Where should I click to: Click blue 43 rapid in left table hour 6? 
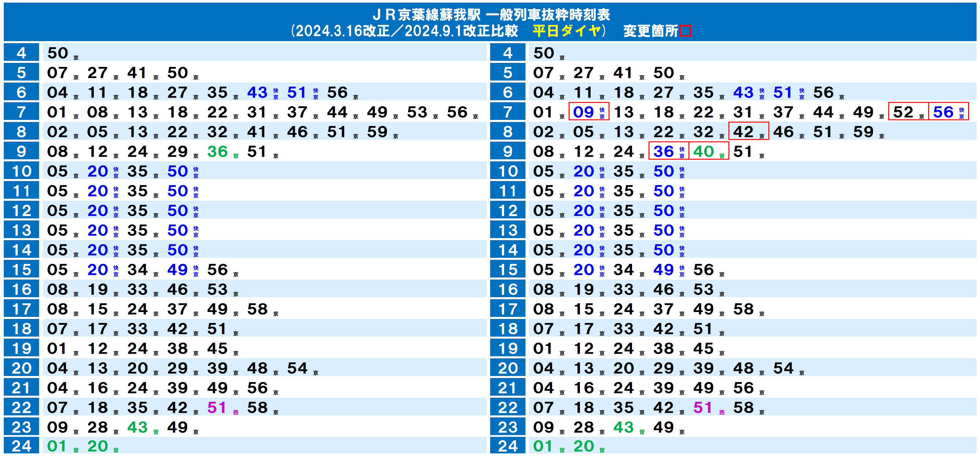258,92
